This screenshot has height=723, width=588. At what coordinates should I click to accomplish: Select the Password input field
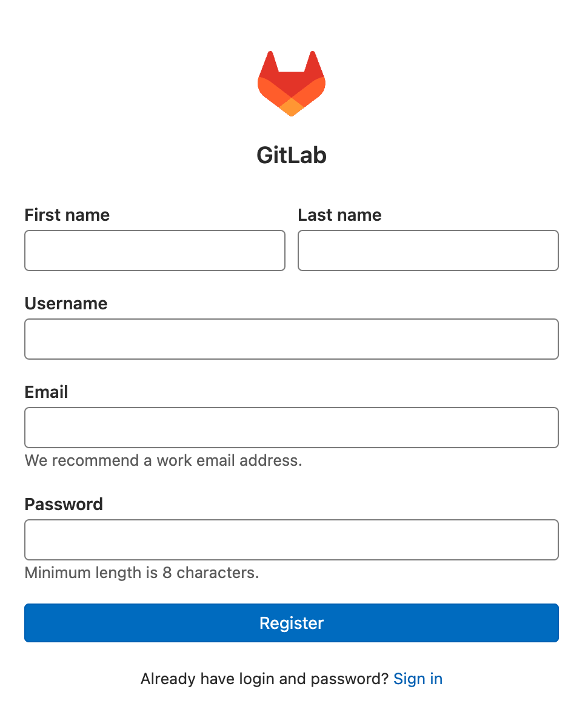point(291,540)
